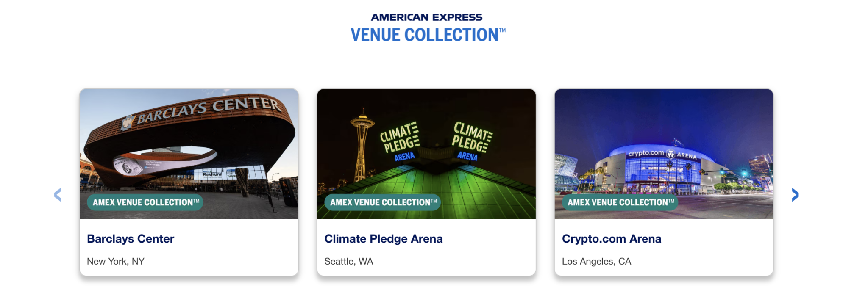Select the Barclays Center card

click(189, 182)
